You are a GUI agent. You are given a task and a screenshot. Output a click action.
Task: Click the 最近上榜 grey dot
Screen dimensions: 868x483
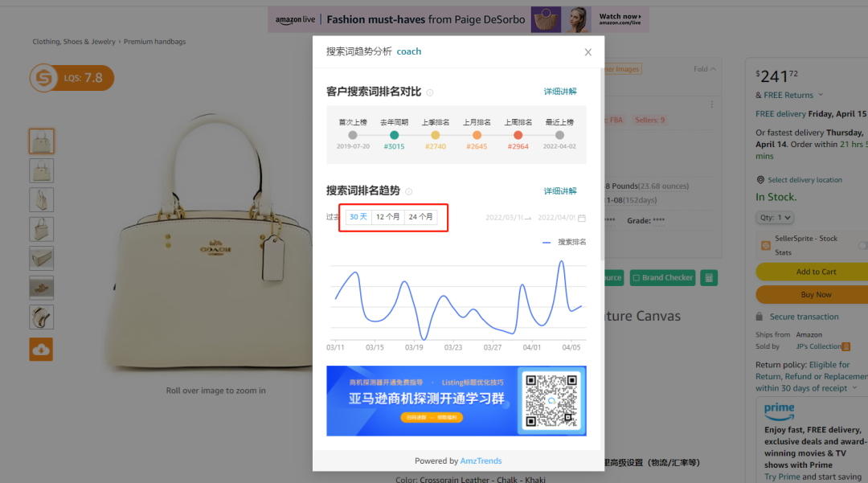(x=559, y=135)
